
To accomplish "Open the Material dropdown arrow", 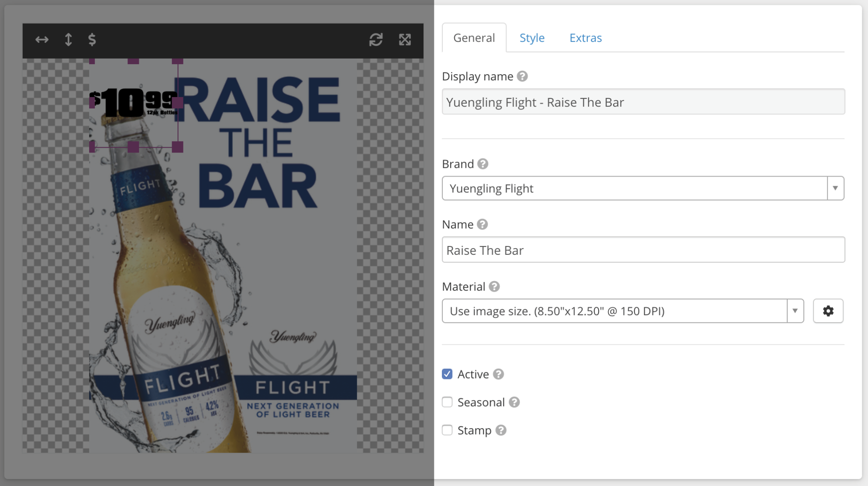I will [x=795, y=311].
